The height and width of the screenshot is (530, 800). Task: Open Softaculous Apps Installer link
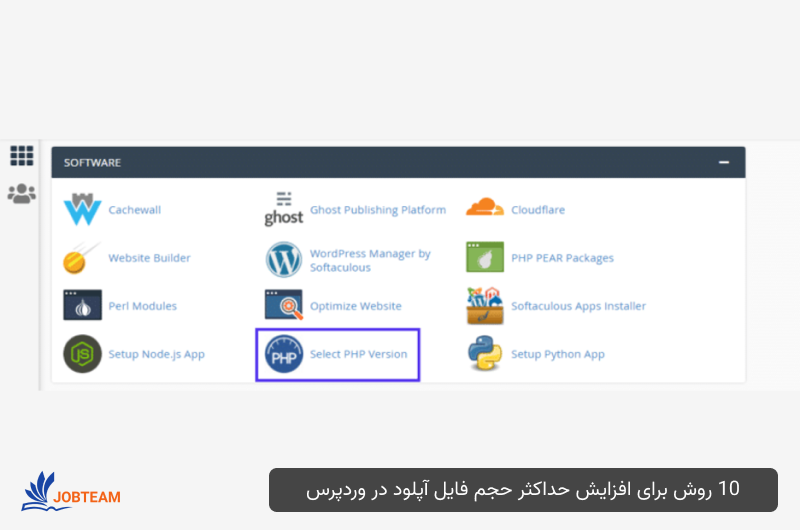click(579, 306)
